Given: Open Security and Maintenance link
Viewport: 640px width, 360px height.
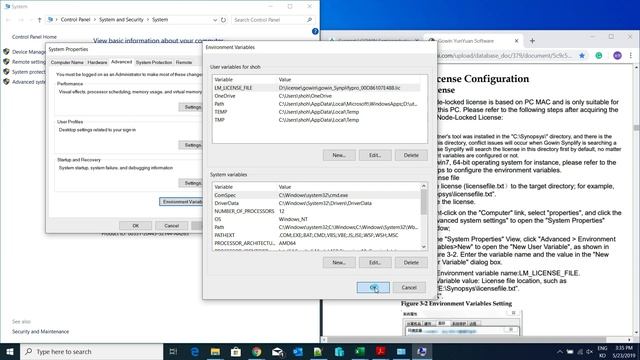Looking at the screenshot, I should 40,331.
